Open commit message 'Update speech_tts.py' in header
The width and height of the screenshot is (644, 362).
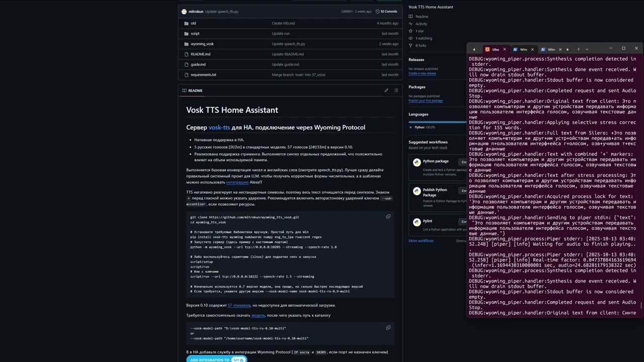(222, 12)
